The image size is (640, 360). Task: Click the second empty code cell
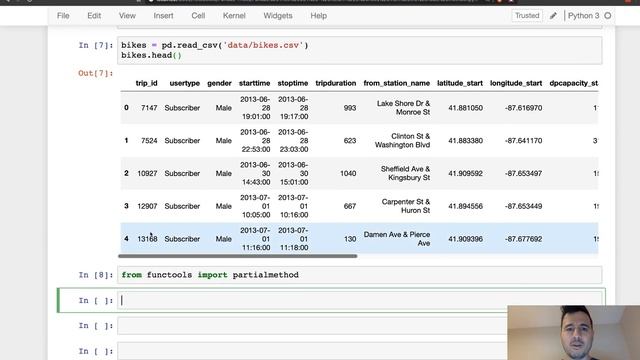312,326
